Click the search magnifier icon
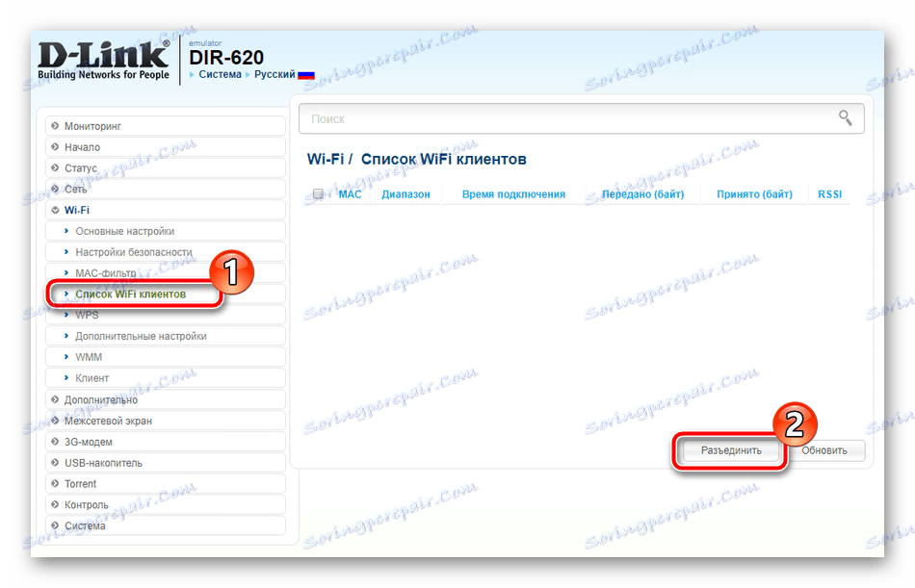Viewport: 915px width, 588px height. (845, 117)
